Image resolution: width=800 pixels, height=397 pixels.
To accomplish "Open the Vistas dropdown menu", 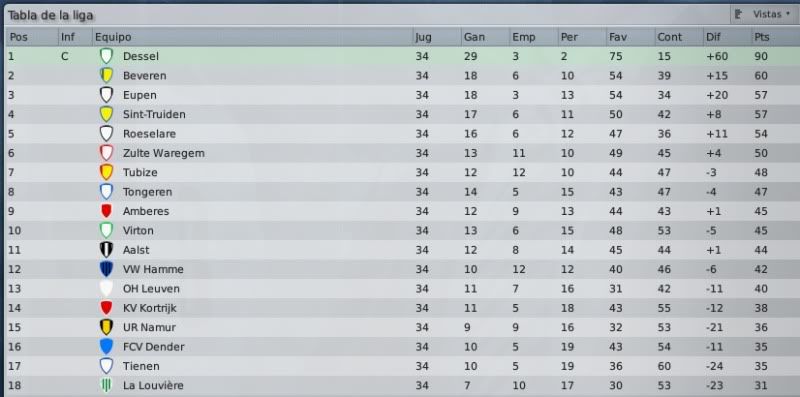I will (x=763, y=14).
